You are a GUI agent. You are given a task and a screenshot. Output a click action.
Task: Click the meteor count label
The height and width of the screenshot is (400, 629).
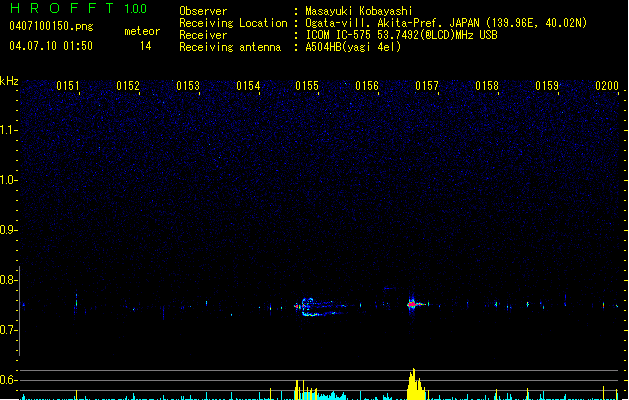142,31
